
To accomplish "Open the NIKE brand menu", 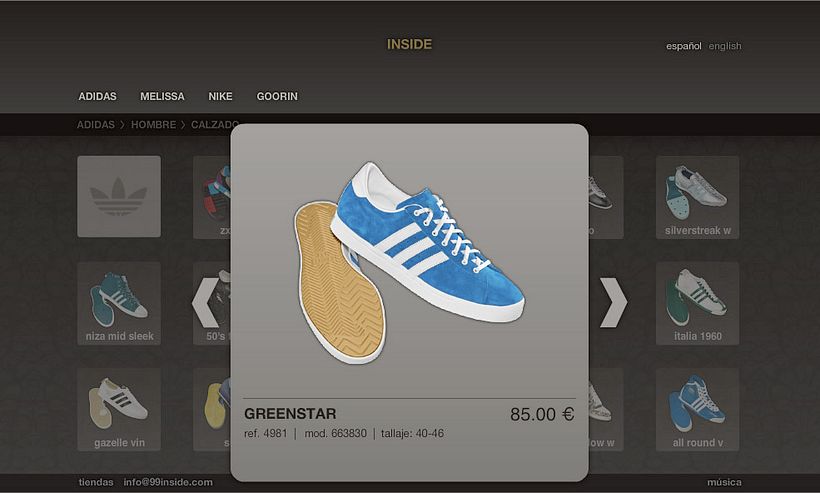I will [220, 96].
